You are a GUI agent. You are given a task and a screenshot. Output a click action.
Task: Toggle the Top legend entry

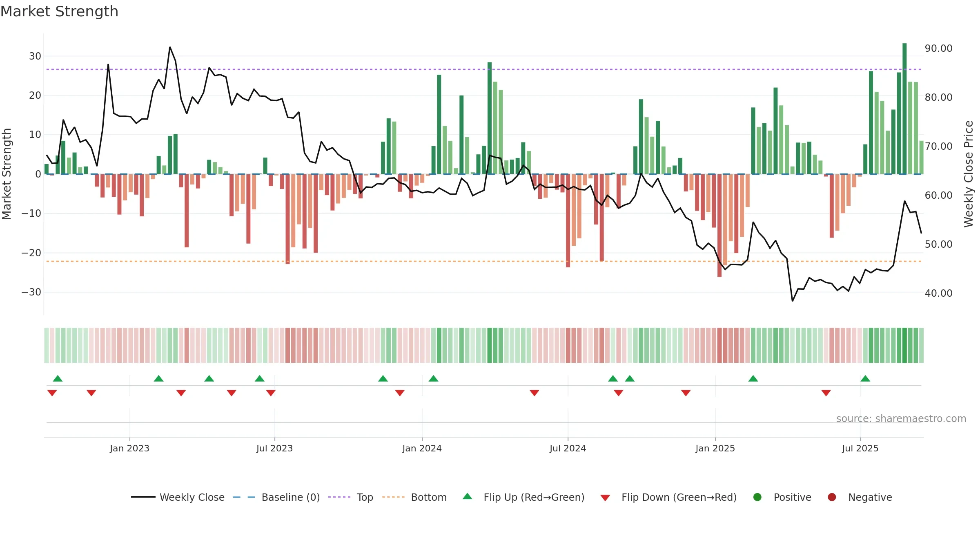[351, 497]
